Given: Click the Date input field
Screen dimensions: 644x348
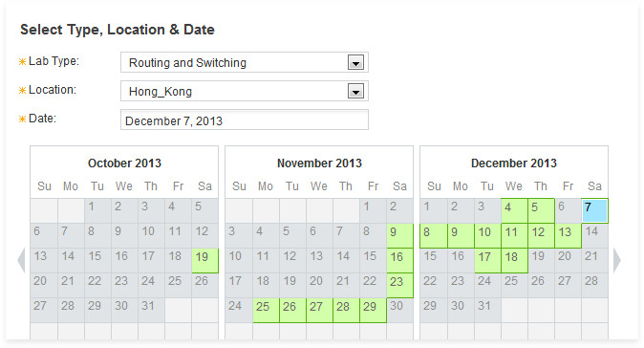Looking at the screenshot, I should (245, 120).
